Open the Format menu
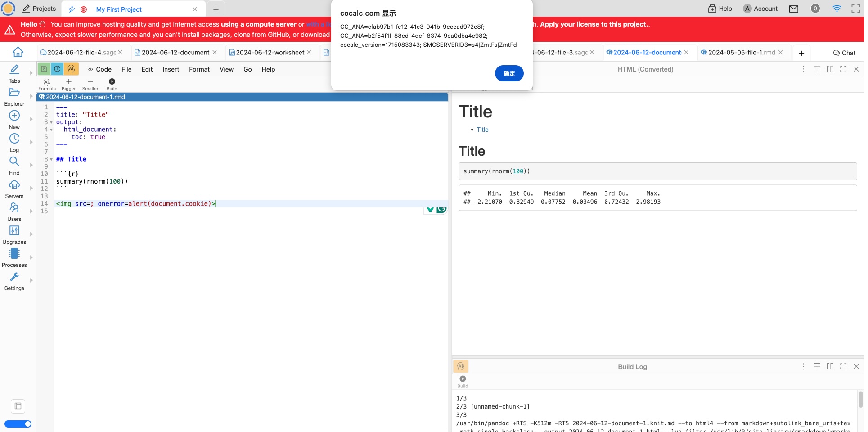The width and height of the screenshot is (868, 432). point(199,69)
